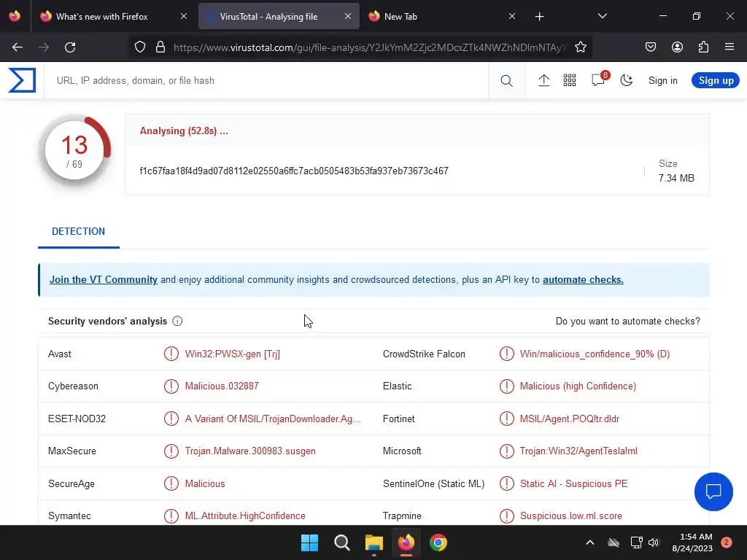Click the VirusTotal logo icon
Viewport: 747px width, 560px height.
tap(22, 80)
